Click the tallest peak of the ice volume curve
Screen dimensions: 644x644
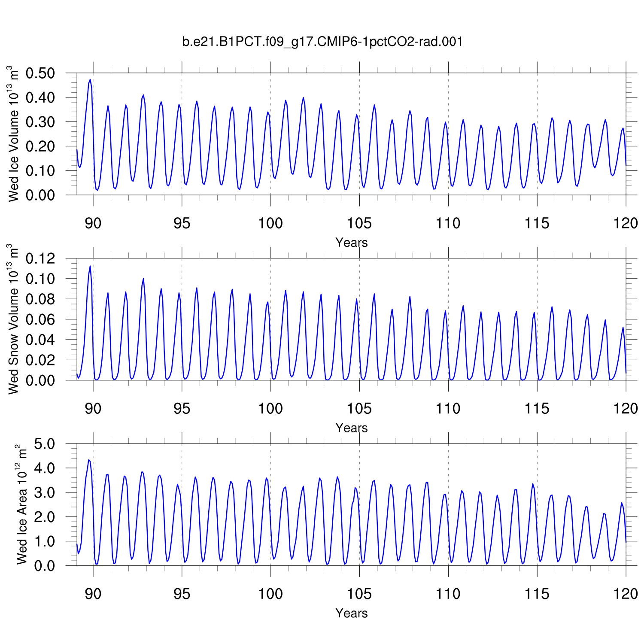[90, 80]
